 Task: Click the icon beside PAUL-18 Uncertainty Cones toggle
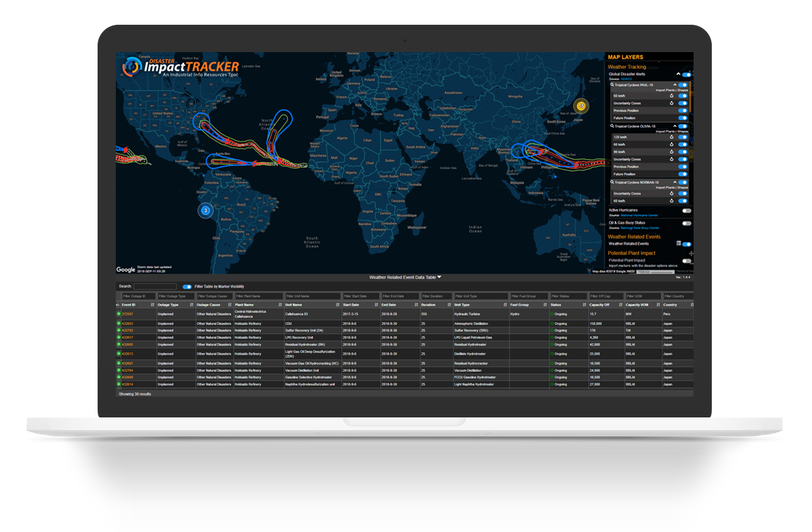[x=671, y=103]
